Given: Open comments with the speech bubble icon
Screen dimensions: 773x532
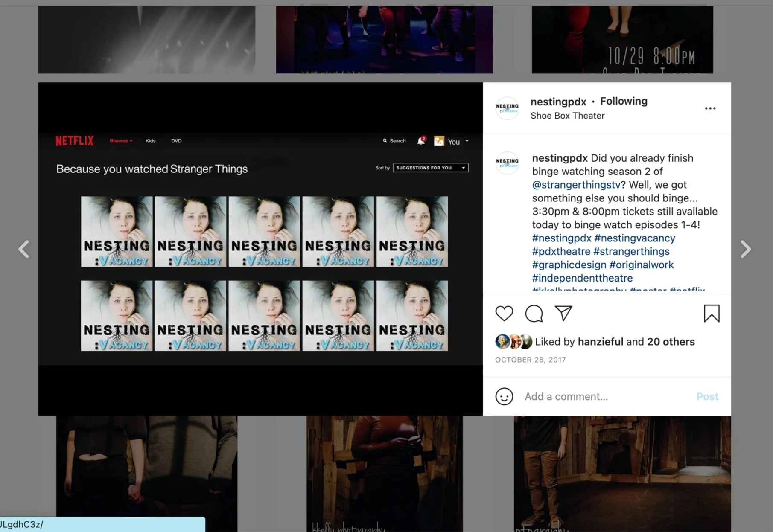Looking at the screenshot, I should coord(534,314).
